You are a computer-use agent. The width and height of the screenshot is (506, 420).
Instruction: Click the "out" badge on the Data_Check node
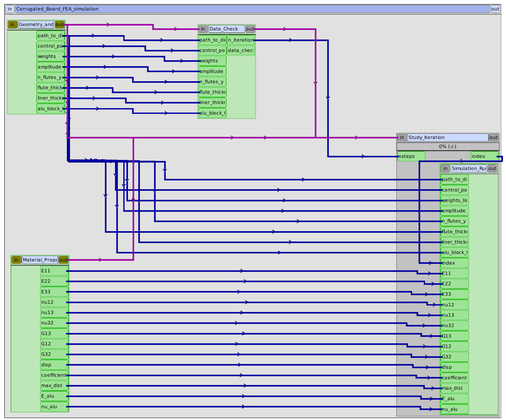pos(250,29)
